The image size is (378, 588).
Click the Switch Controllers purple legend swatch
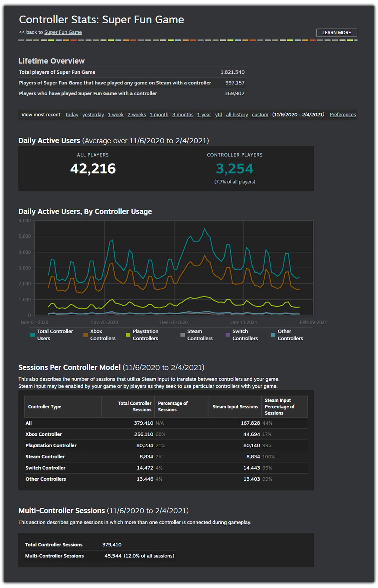pos(228,335)
